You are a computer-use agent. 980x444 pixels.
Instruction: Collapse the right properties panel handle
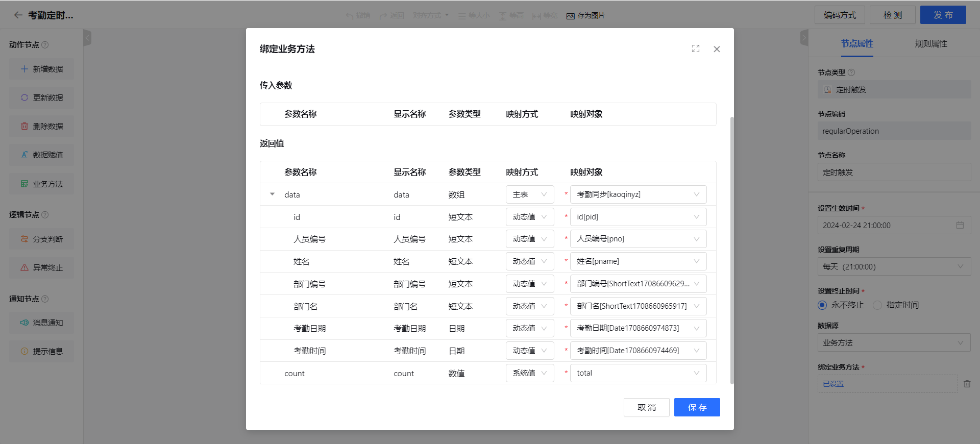click(x=804, y=38)
